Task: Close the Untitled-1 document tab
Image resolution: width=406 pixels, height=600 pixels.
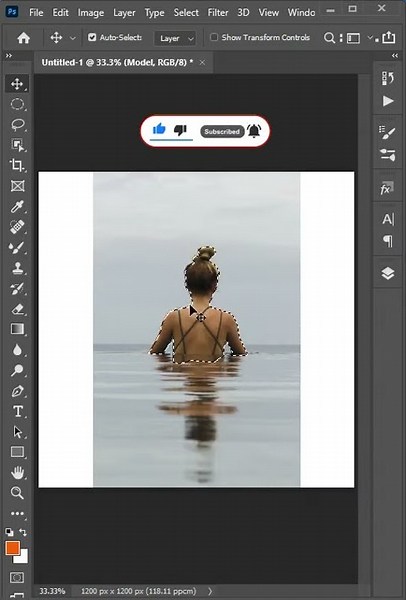Action: coord(202,62)
